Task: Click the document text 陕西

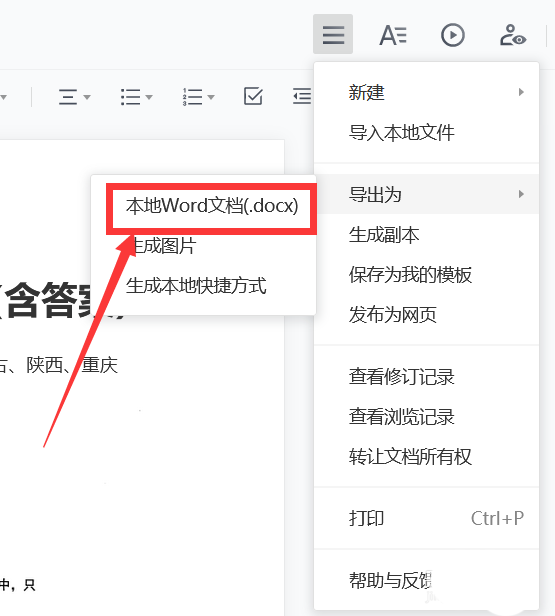Action: tap(44, 365)
